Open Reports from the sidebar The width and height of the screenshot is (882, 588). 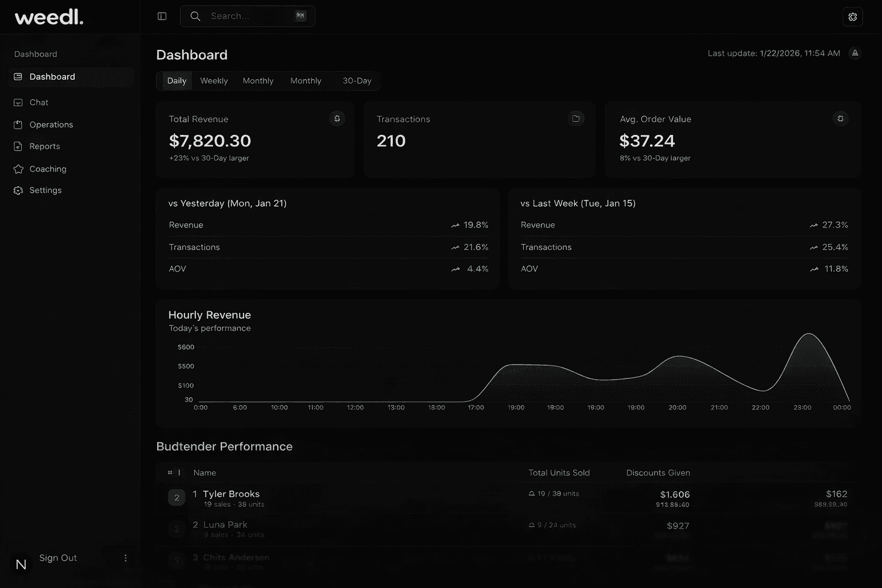[x=44, y=146]
